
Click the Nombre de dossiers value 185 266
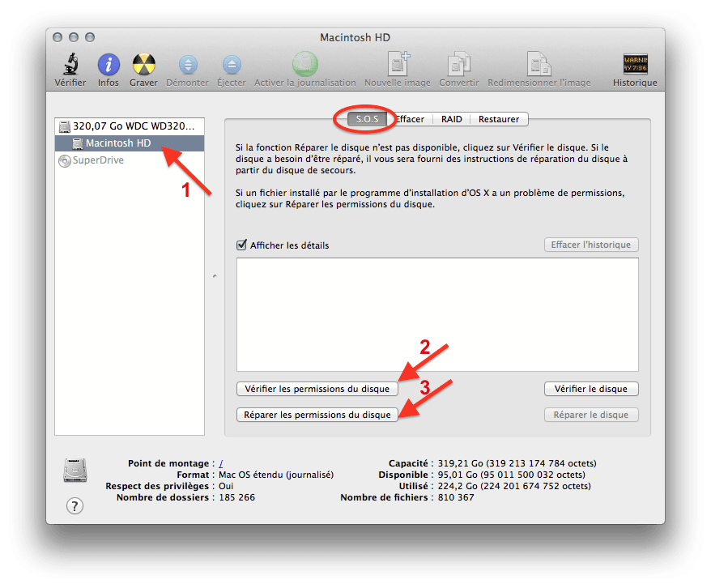(x=236, y=497)
